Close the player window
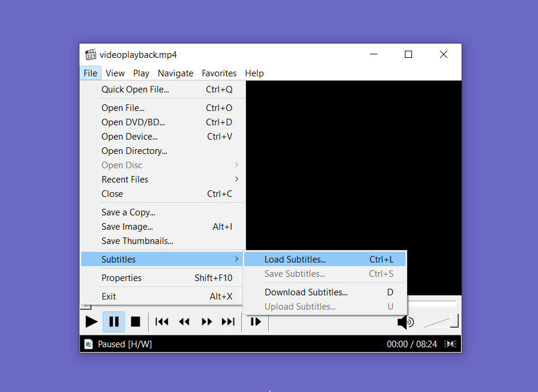Image resolution: width=538 pixels, height=392 pixels. (x=443, y=54)
